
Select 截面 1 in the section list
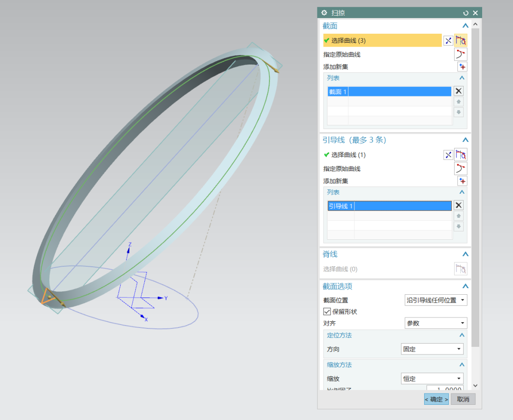pos(389,92)
